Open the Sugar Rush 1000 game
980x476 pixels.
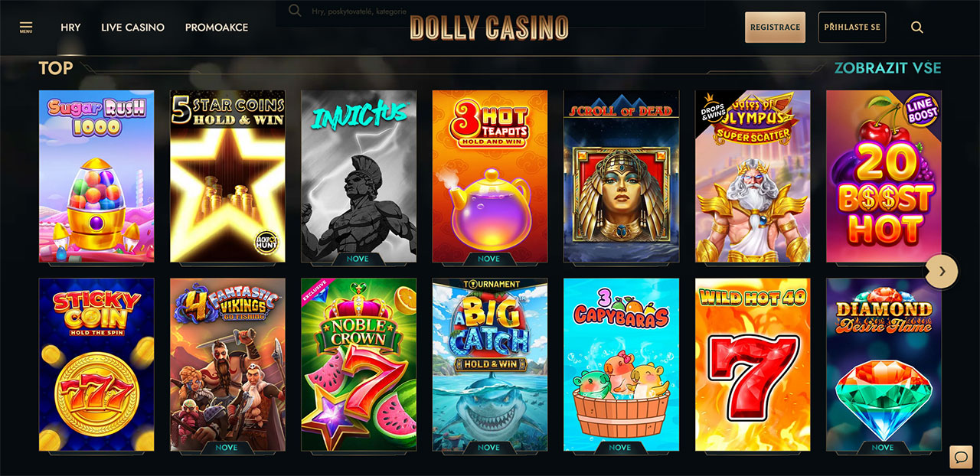(96, 176)
